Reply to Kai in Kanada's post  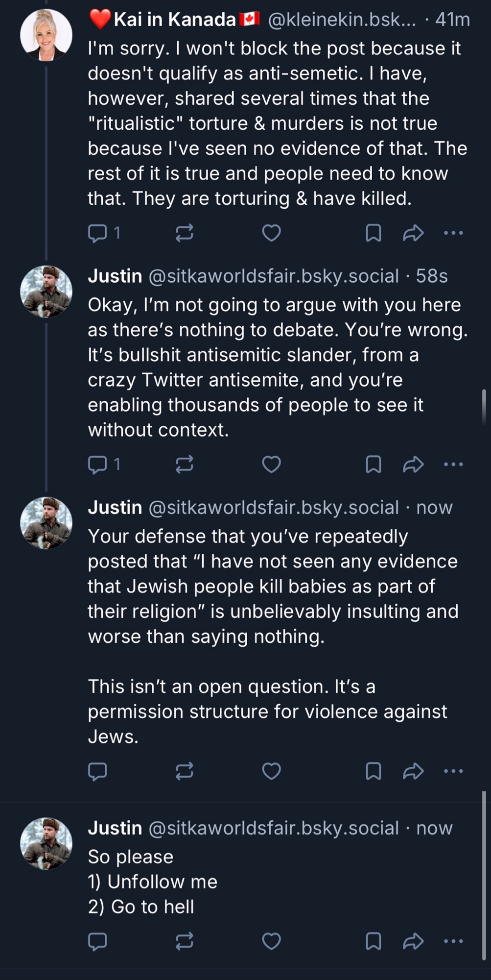point(97,233)
